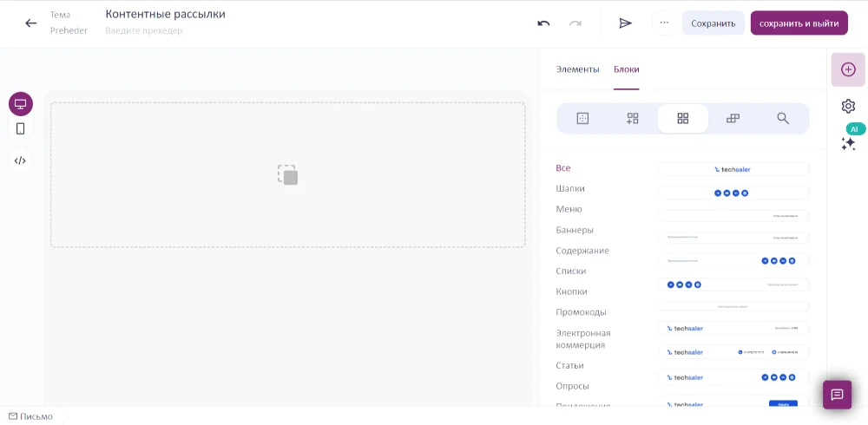This screenshot has height=425, width=868.
Task: Open the three-dots more options menu
Action: [664, 23]
